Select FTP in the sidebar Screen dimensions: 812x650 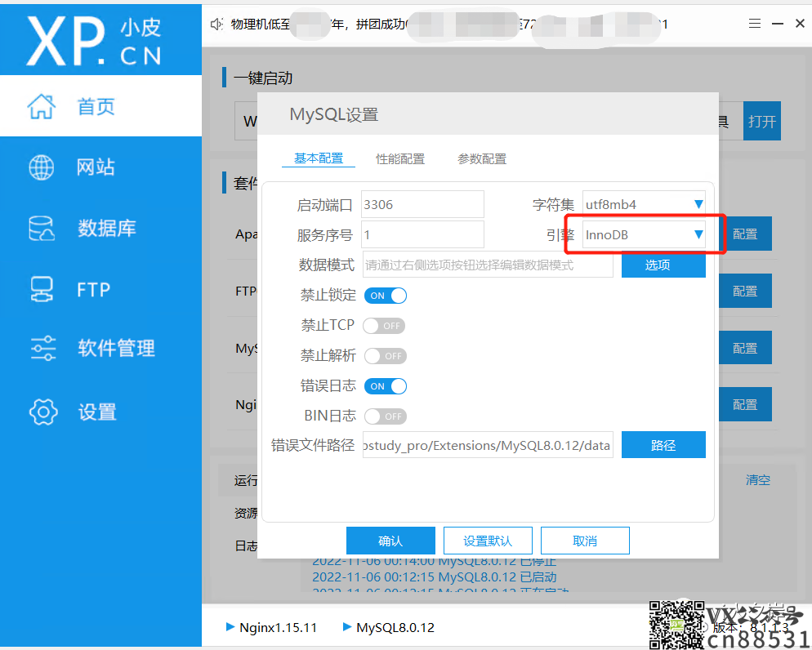[101, 289]
